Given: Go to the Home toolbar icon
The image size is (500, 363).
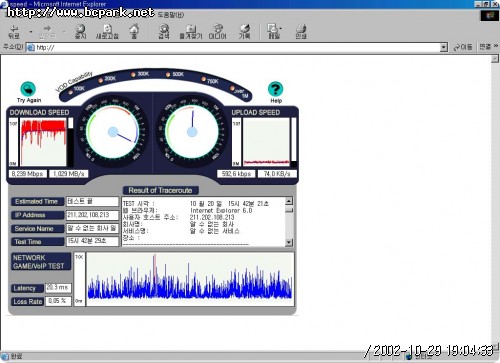Looking at the screenshot, I should 134,32.
